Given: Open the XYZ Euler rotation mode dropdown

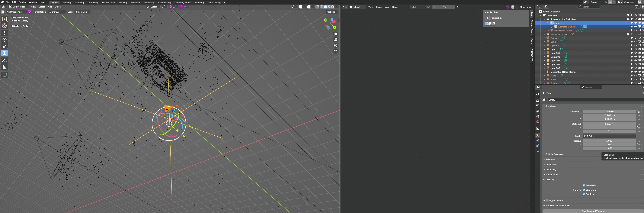Looking at the screenshot, I should coord(610,136).
